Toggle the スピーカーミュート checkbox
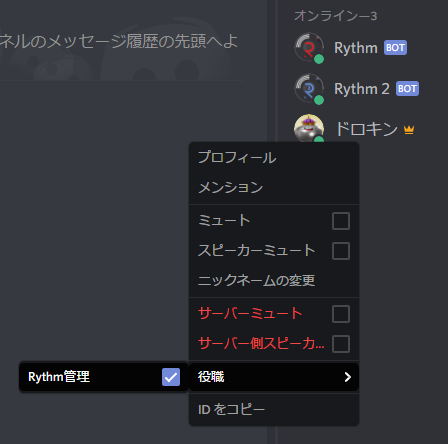 click(x=341, y=251)
